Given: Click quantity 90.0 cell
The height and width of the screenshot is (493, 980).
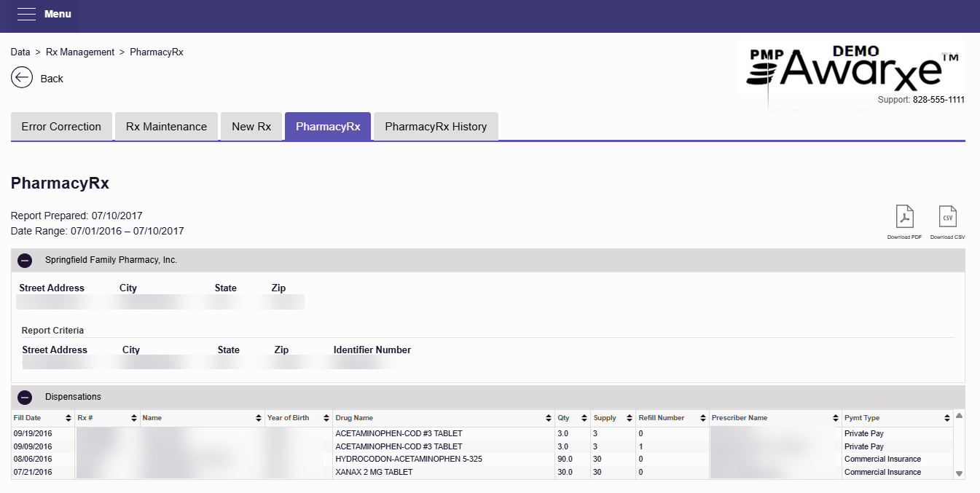Looking at the screenshot, I should [x=565, y=459].
